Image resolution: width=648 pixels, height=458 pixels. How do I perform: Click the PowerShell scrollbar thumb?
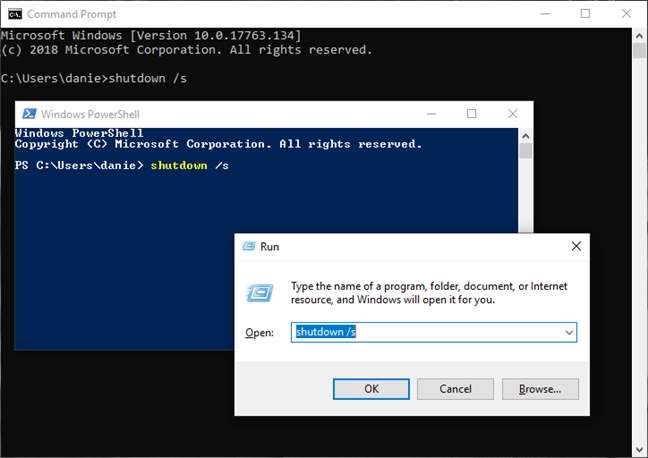(525, 150)
